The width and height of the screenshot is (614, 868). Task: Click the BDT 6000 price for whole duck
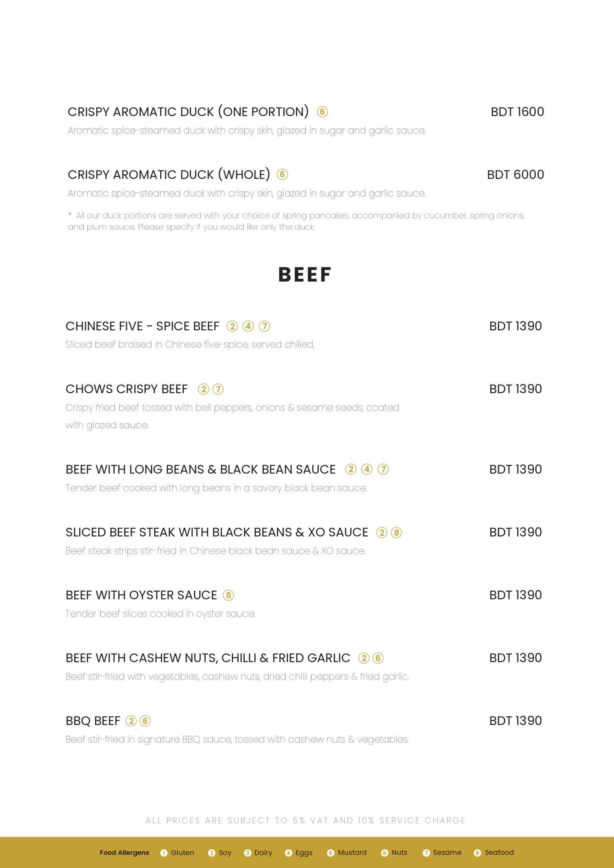(x=515, y=175)
